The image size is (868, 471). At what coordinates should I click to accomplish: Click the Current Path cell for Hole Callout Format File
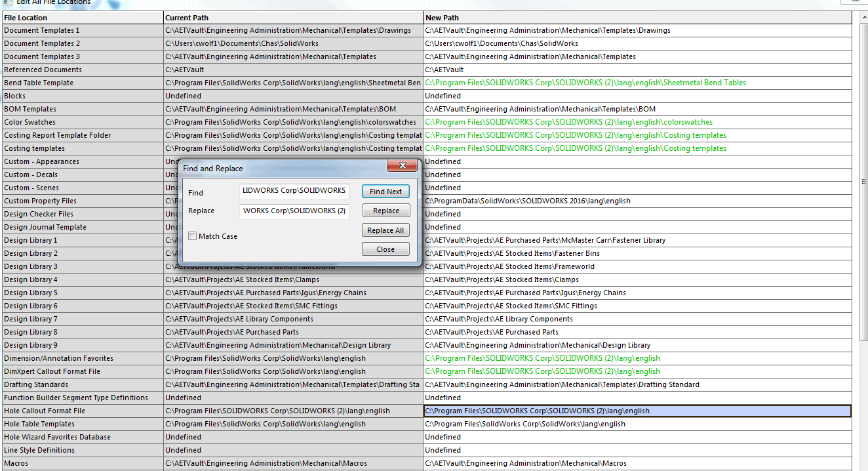(x=294, y=411)
